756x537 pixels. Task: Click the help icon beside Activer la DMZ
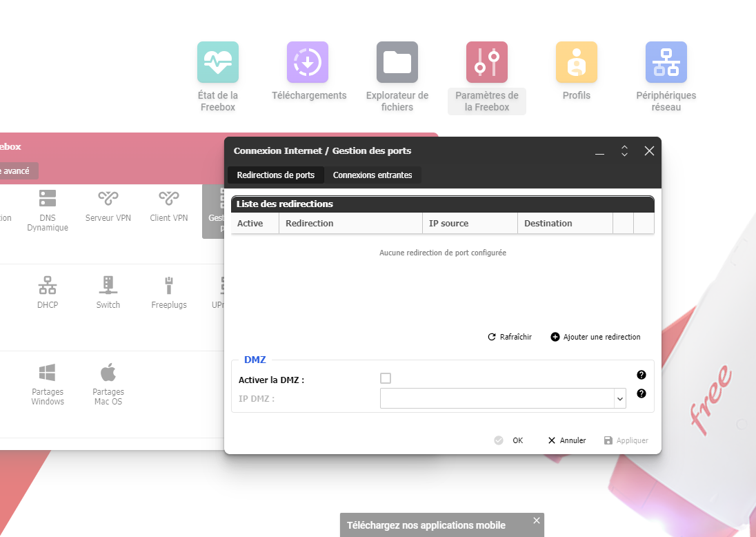pos(641,375)
